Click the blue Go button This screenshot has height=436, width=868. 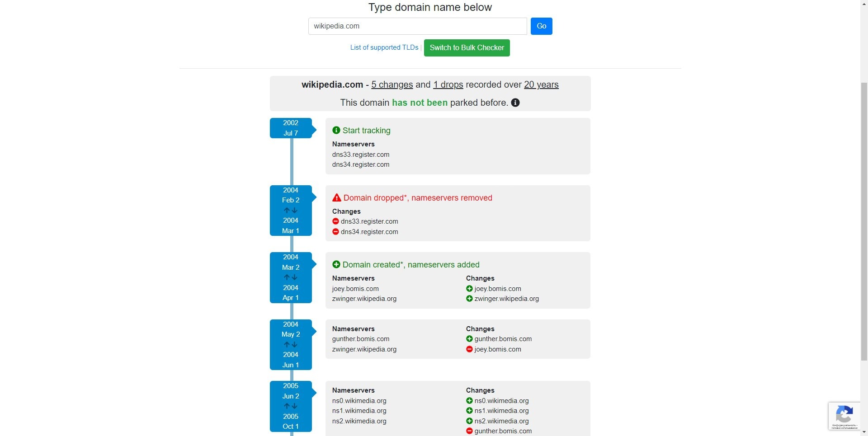541,26
